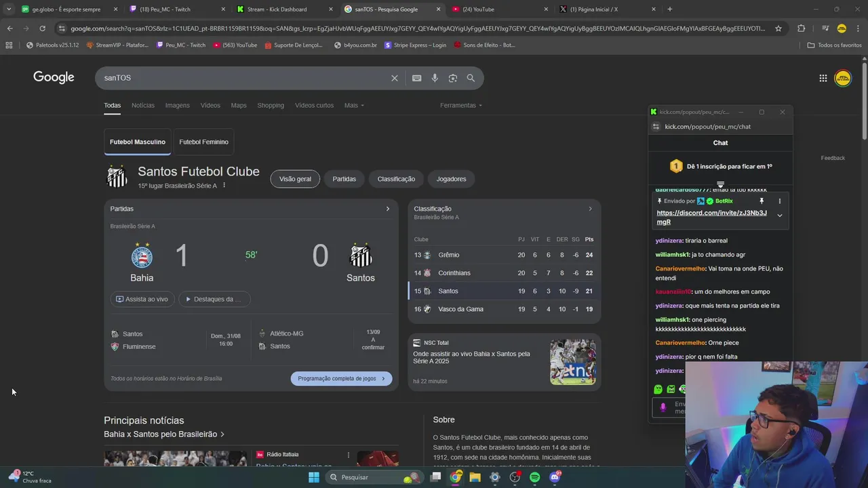Click Assista ao vivo button

142,299
